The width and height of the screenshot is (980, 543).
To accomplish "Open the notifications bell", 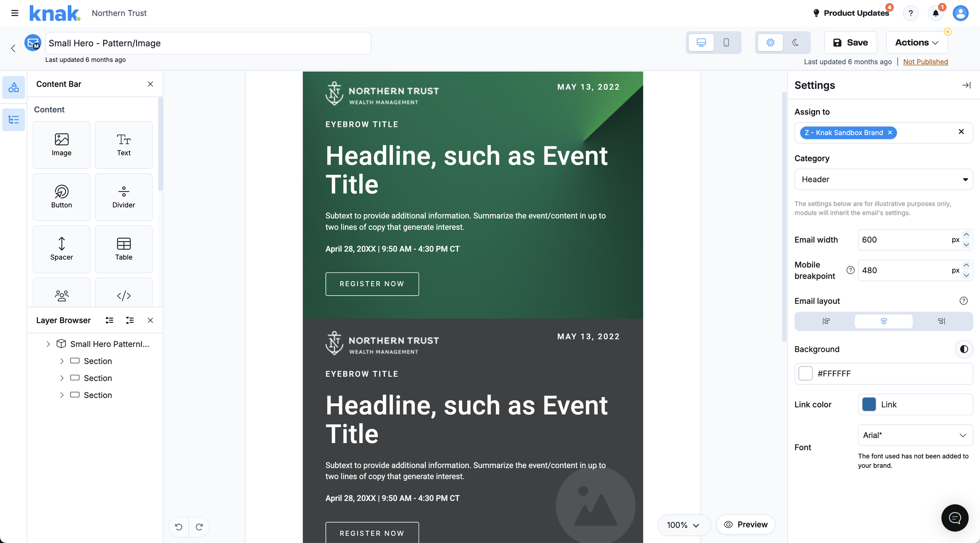I will coord(936,13).
